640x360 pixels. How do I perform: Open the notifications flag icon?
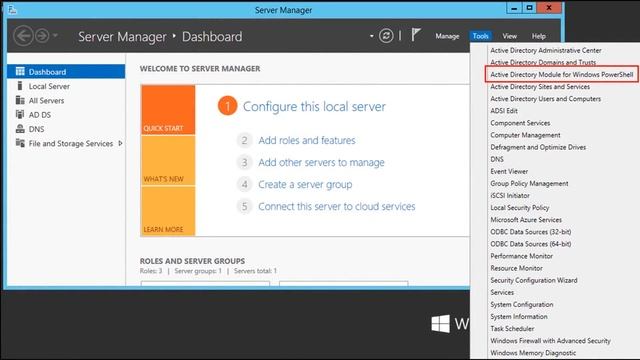click(416, 35)
